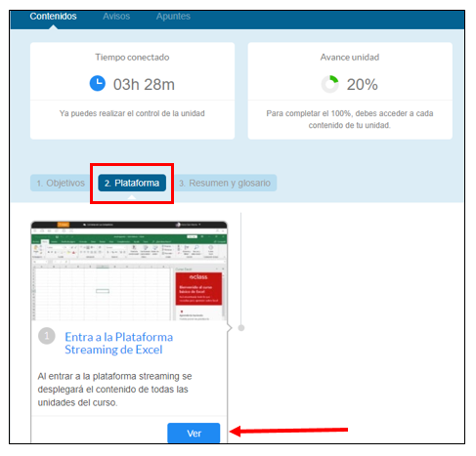Click the Ver button
476x456 pixels.
(x=194, y=434)
